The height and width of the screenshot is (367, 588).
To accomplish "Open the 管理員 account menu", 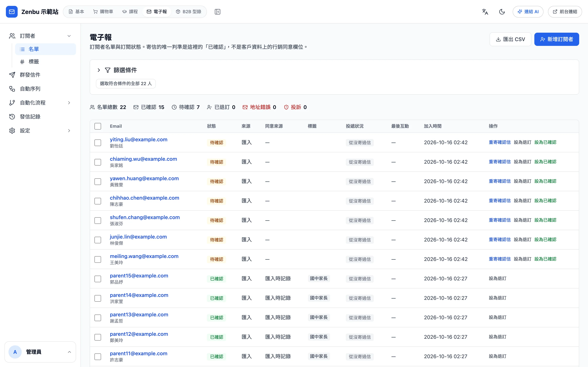I will (x=40, y=352).
